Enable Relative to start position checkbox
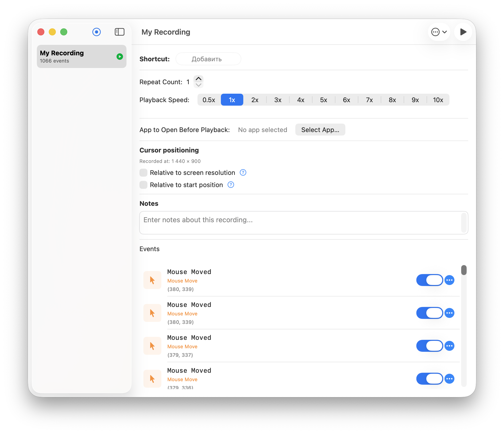 (x=143, y=185)
